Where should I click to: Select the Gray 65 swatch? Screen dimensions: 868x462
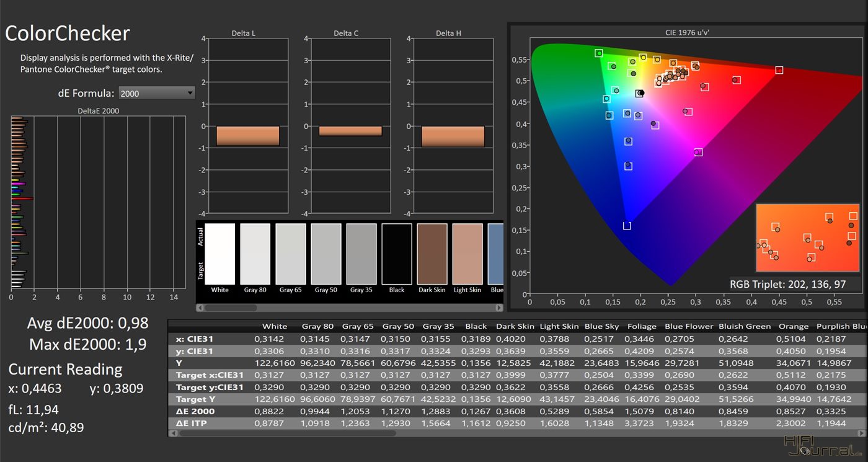(x=290, y=254)
